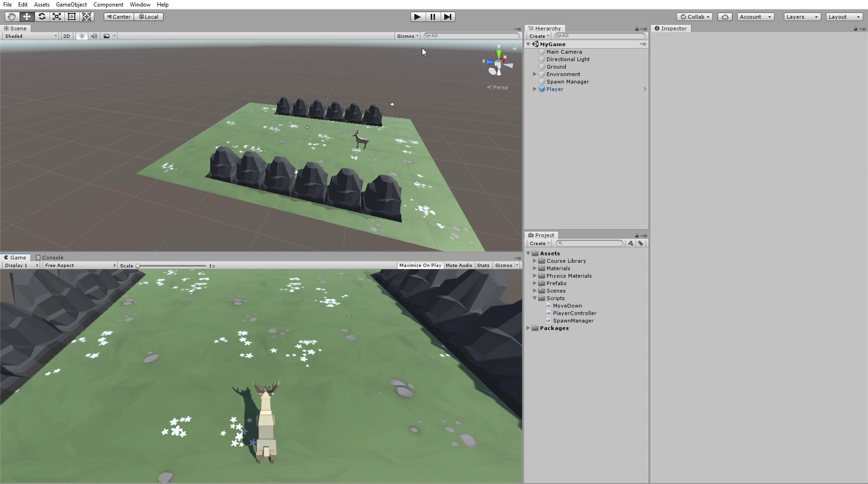Screen dimensions: 868x484
Task: Select the SpawnManager script in Assets
Action: [x=573, y=320]
